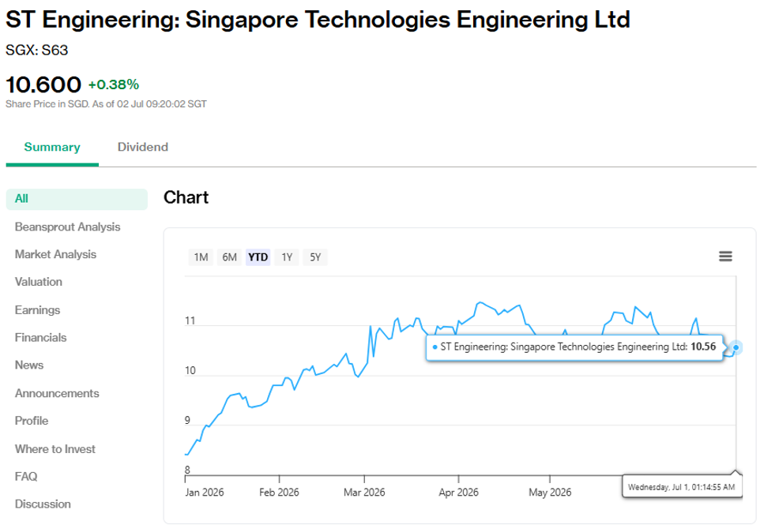
Task: Click the Wednesday, Jul 1 date tooltip
Action: point(682,487)
